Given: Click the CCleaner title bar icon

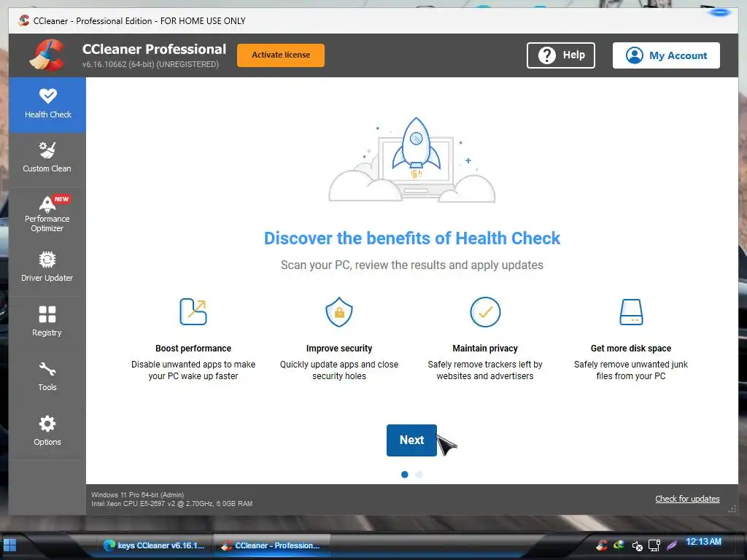Looking at the screenshot, I should tap(23, 20).
